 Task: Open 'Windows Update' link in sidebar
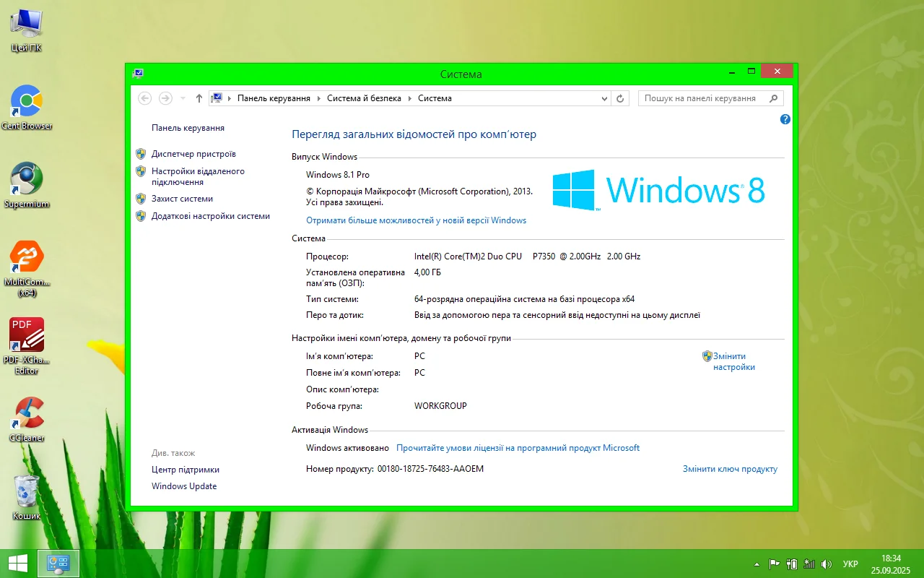(x=184, y=486)
